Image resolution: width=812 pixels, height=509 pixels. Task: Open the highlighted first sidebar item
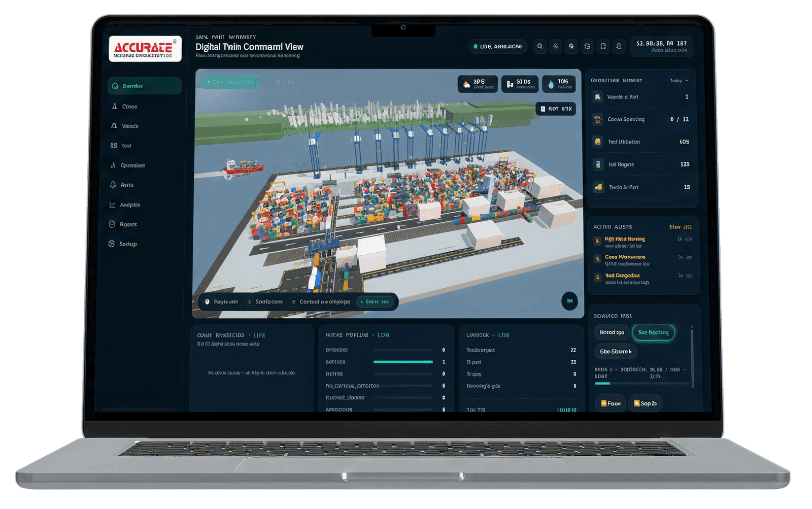pyautogui.click(x=145, y=86)
